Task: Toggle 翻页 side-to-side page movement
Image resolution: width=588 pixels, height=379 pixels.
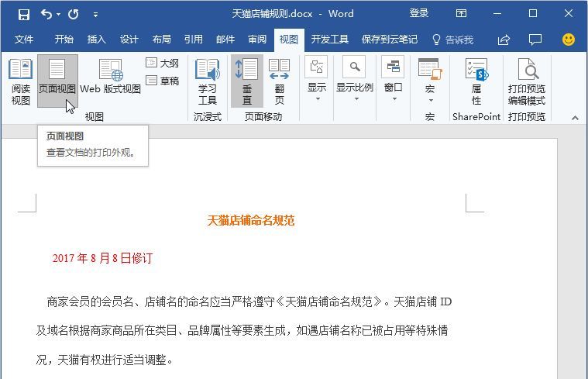Action: [x=280, y=82]
